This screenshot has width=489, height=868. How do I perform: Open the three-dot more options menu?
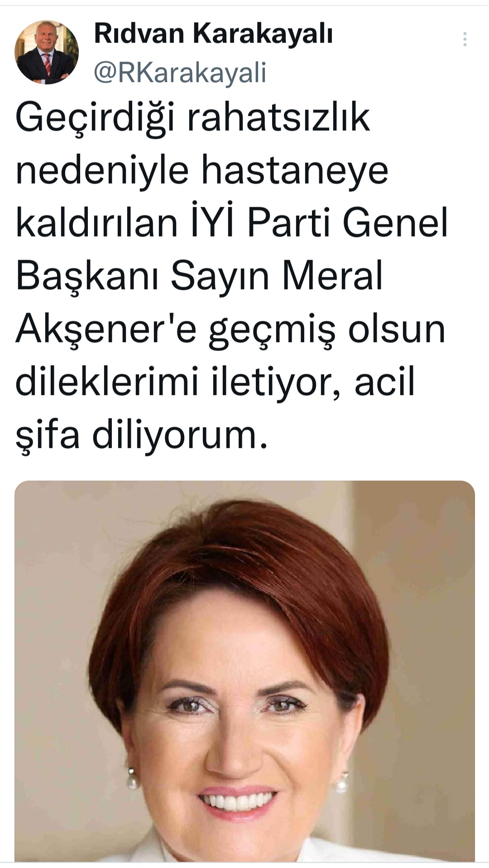click(465, 40)
